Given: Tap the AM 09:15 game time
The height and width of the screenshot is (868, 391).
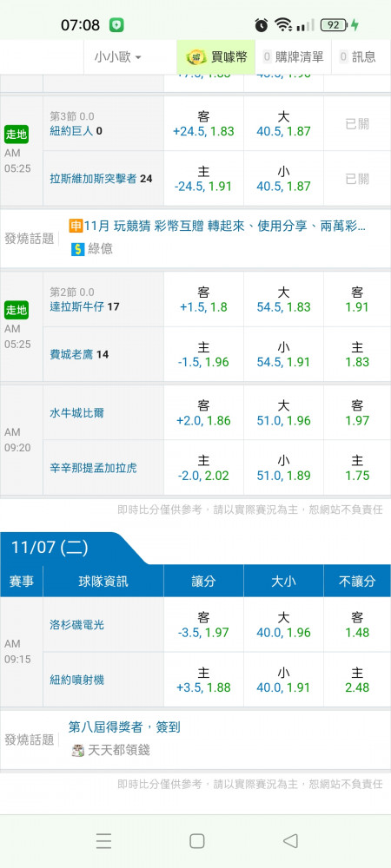Looking at the screenshot, I should (x=17, y=652).
